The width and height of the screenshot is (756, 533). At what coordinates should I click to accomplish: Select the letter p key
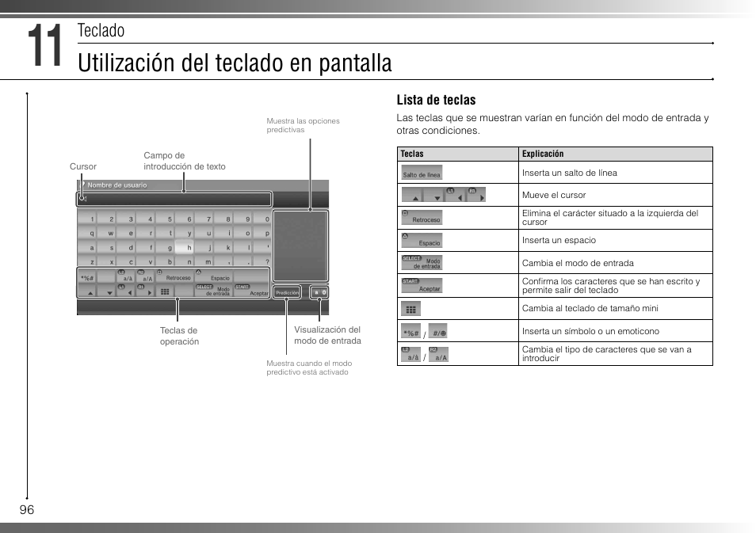(262, 233)
